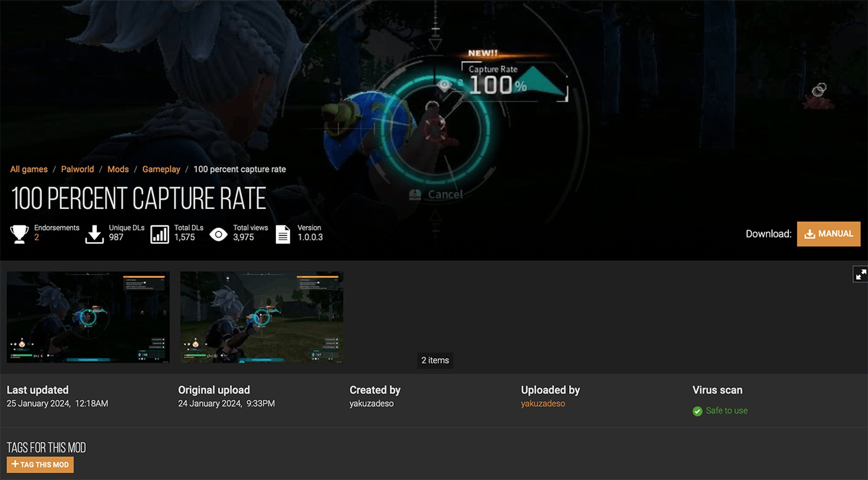Screen dimensions: 868x480
Task: Click the Tags for this mod heading
Action: (46, 448)
